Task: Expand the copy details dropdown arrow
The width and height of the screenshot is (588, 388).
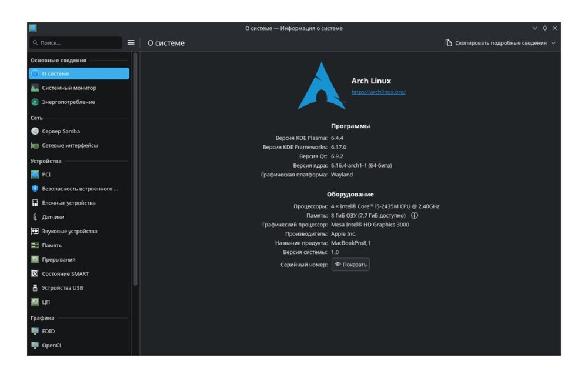Action: tap(553, 43)
